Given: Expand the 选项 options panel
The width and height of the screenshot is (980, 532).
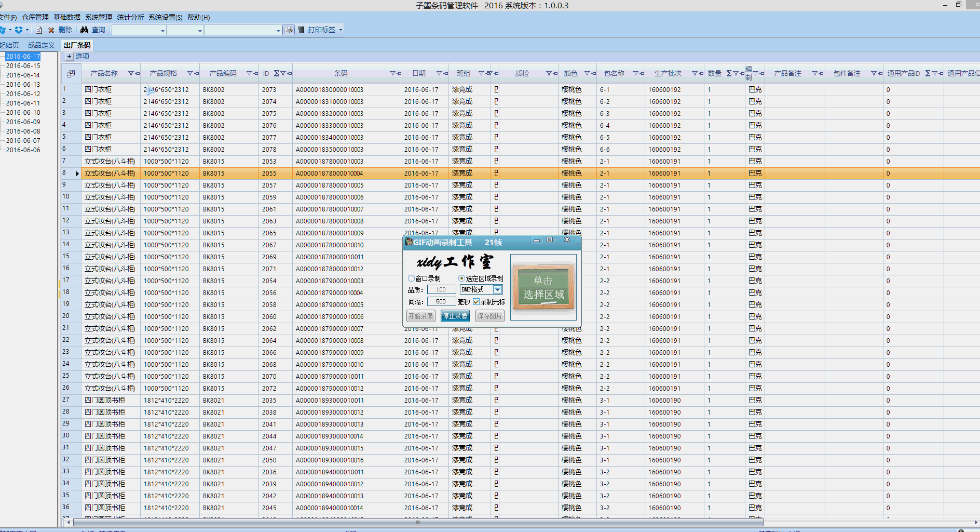Looking at the screenshot, I should click(x=69, y=56).
